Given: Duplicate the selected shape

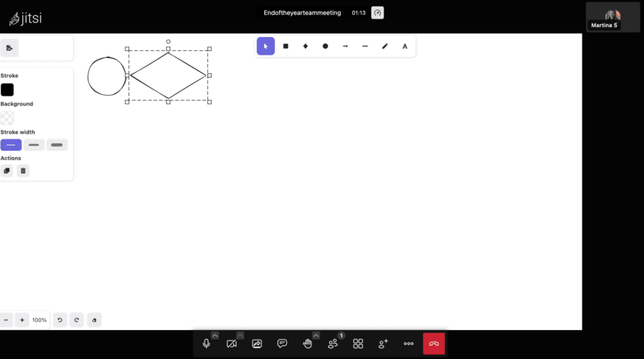Looking at the screenshot, I should [x=7, y=171].
